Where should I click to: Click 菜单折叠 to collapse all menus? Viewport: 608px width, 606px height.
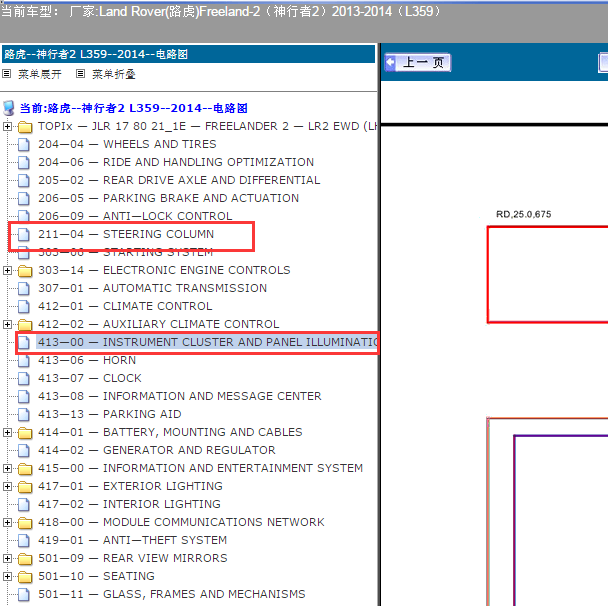point(114,74)
